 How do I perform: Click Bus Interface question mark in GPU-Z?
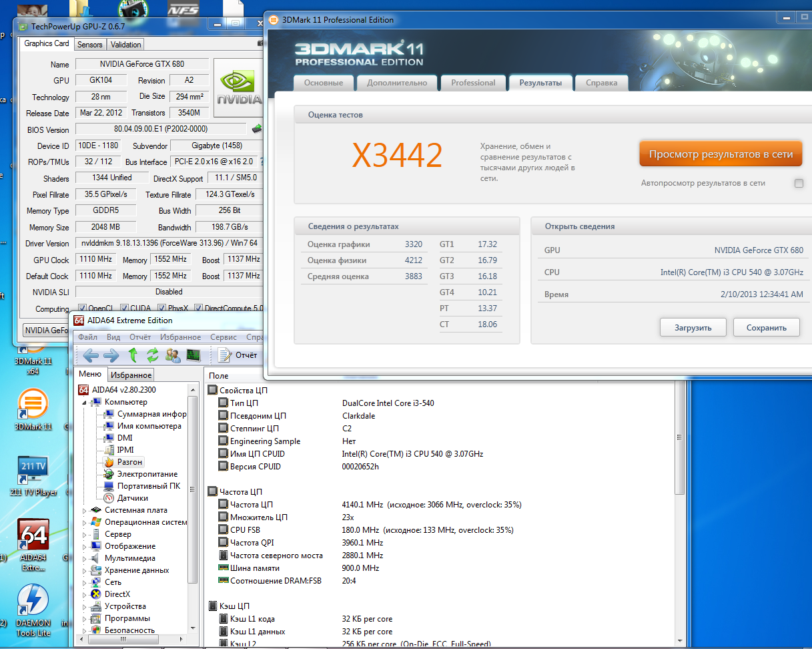[x=262, y=162]
